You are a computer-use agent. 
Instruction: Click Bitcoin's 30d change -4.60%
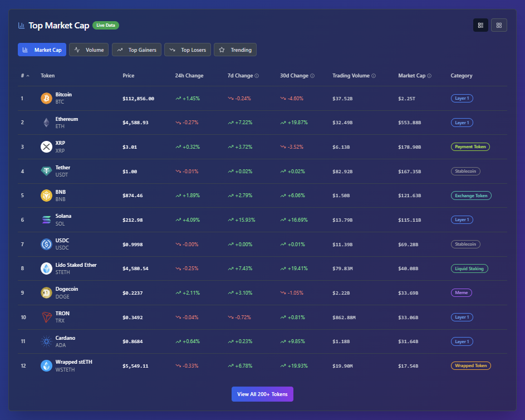[x=292, y=99]
